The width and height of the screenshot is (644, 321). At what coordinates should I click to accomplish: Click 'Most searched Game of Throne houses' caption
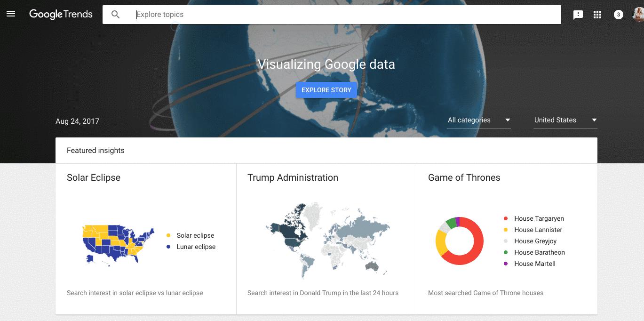pyautogui.click(x=485, y=293)
